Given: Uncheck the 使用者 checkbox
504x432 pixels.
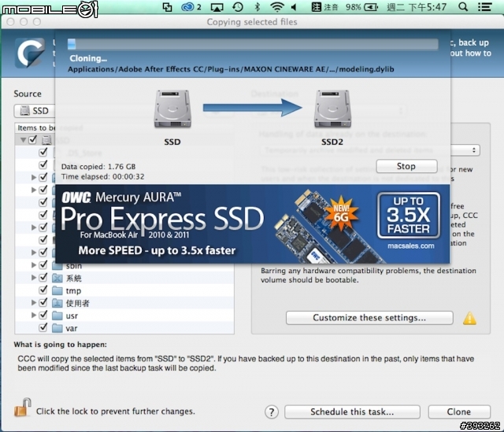Looking at the screenshot, I should 43,303.
